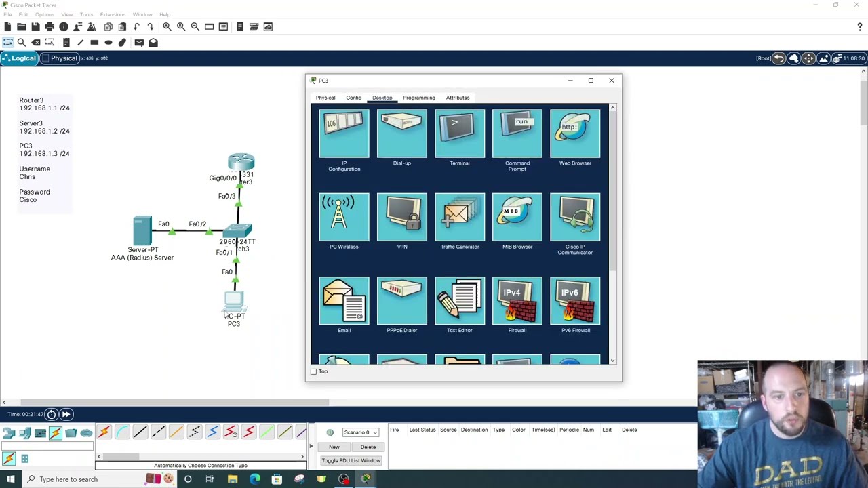Image resolution: width=868 pixels, height=488 pixels.
Task: Expand the PDU list panel arrow
Action: coord(311,446)
